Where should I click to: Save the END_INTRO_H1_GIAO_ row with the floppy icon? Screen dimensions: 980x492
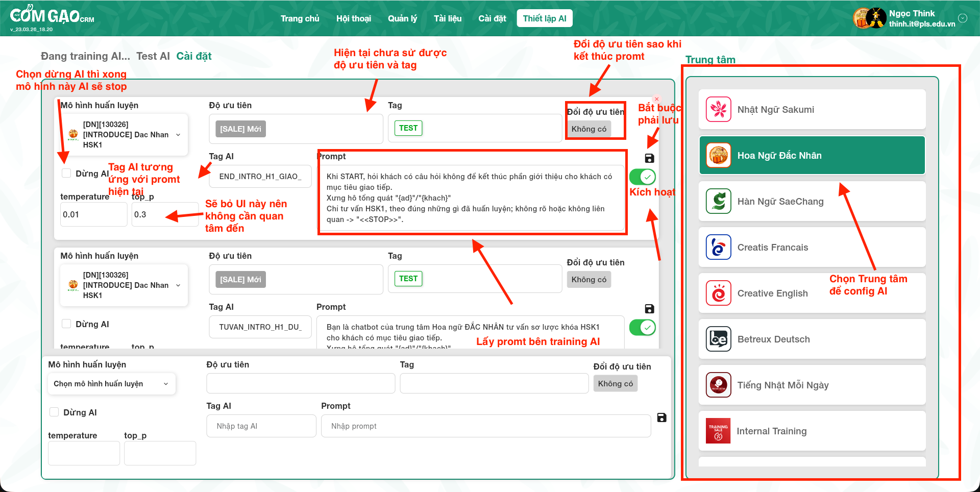(x=649, y=158)
